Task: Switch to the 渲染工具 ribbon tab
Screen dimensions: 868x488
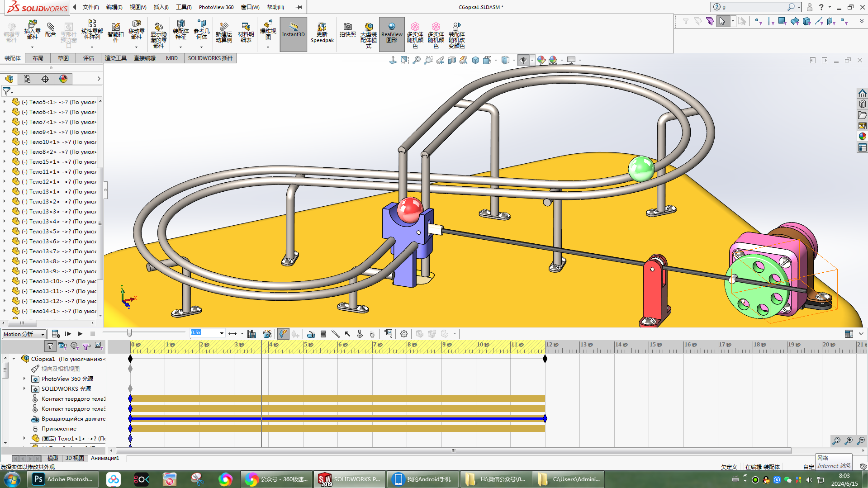Action: point(115,58)
